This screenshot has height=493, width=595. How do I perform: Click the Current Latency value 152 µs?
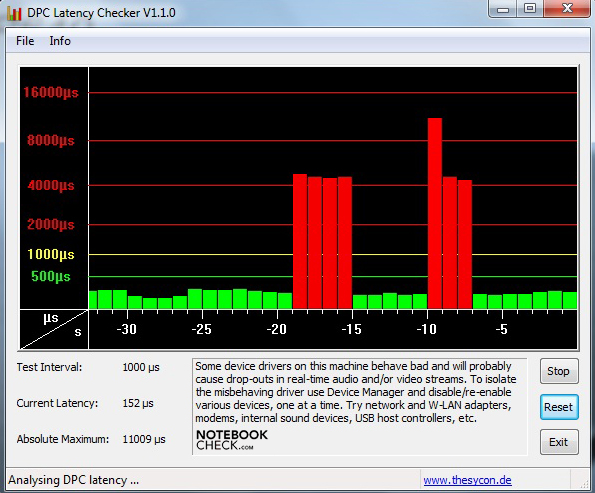point(138,403)
